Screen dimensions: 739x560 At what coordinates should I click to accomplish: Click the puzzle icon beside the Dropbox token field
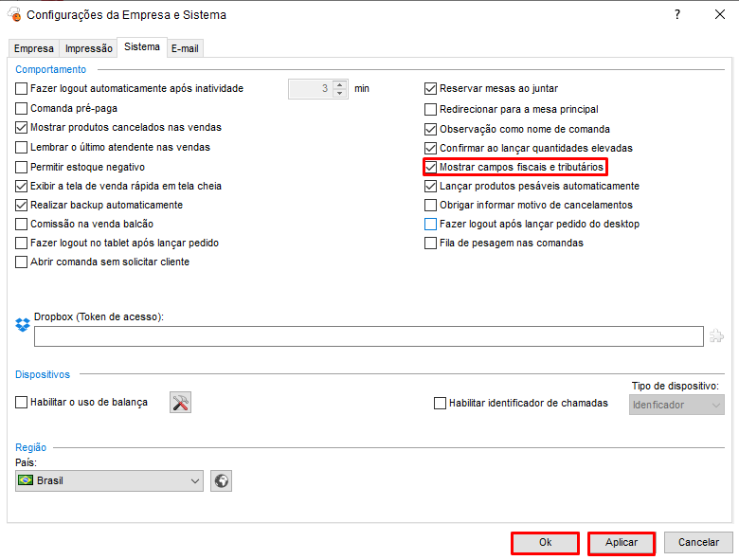pyautogui.click(x=716, y=335)
